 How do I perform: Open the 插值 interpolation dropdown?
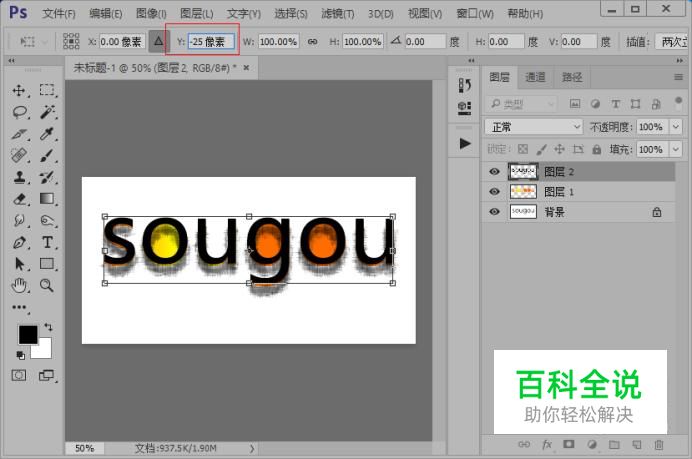click(671, 41)
